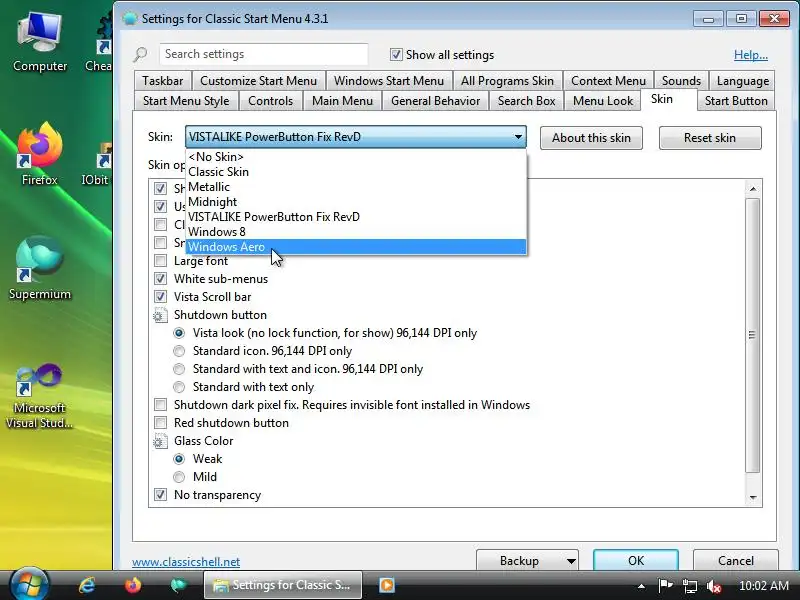Click the Shutdown button settings gear icon

coord(160,315)
